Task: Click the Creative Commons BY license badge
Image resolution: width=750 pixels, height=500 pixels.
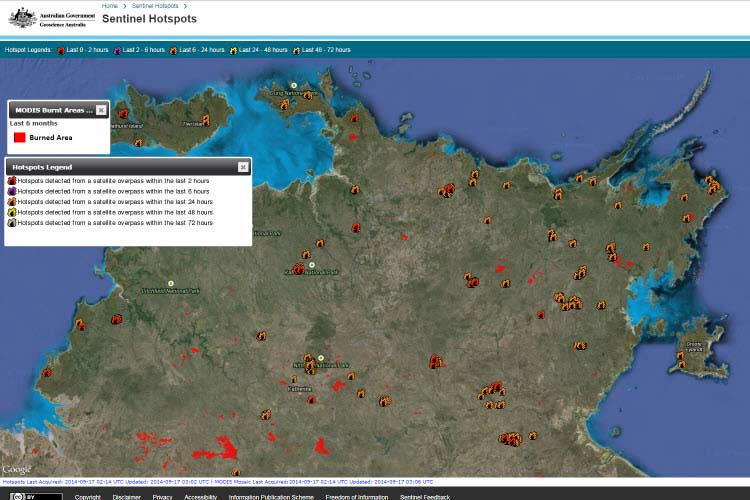Action: coord(36,497)
